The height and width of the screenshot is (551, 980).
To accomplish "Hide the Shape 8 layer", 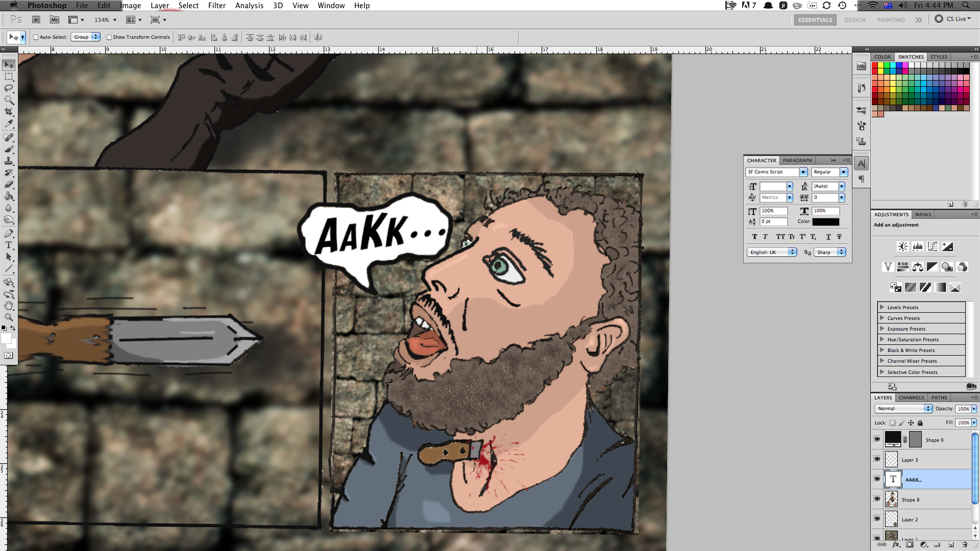I will (877, 499).
